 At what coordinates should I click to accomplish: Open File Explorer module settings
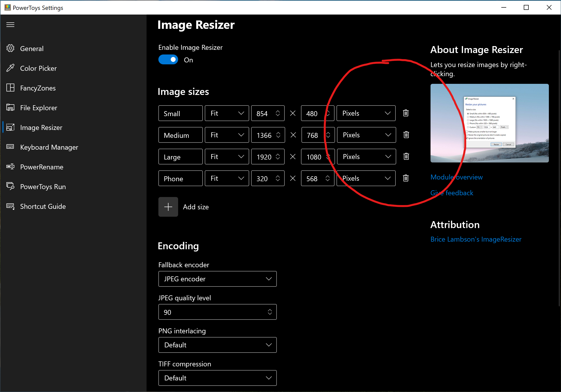click(x=38, y=108)
